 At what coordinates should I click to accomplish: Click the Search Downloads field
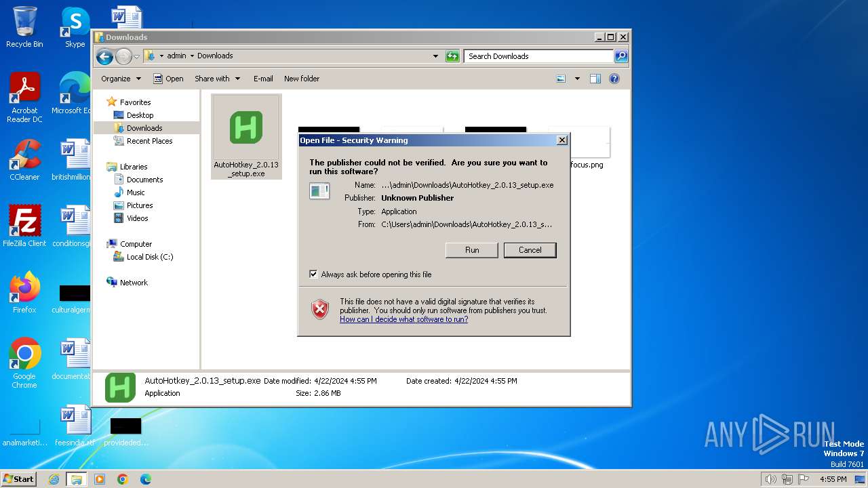click(539, 56)
